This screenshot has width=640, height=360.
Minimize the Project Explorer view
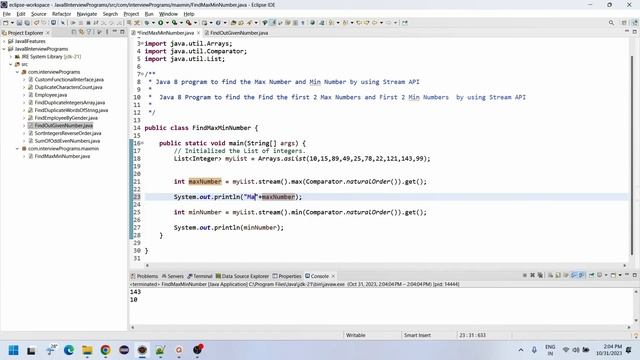click(115, 32)
